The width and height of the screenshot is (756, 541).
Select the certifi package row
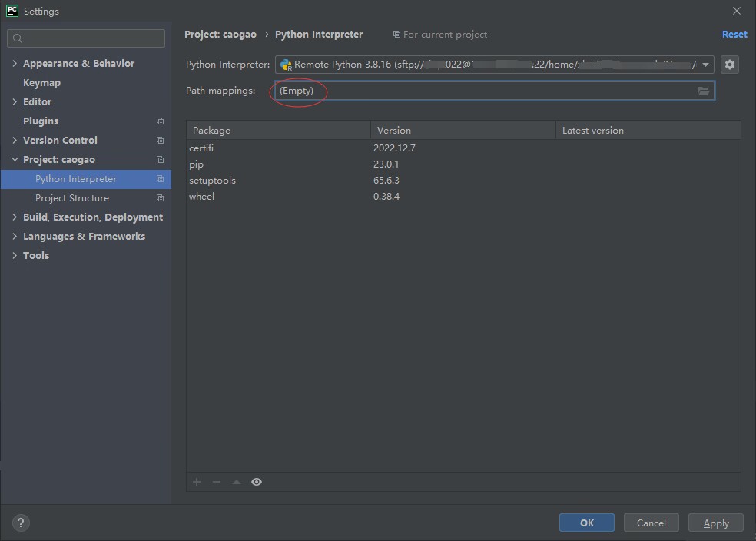click(x=463, y=148)
